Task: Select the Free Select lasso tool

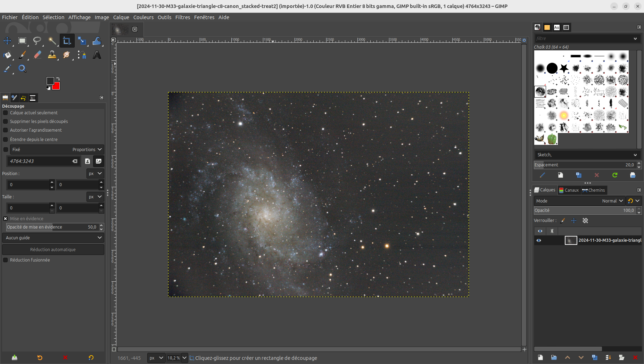Action: coord(37,41)
